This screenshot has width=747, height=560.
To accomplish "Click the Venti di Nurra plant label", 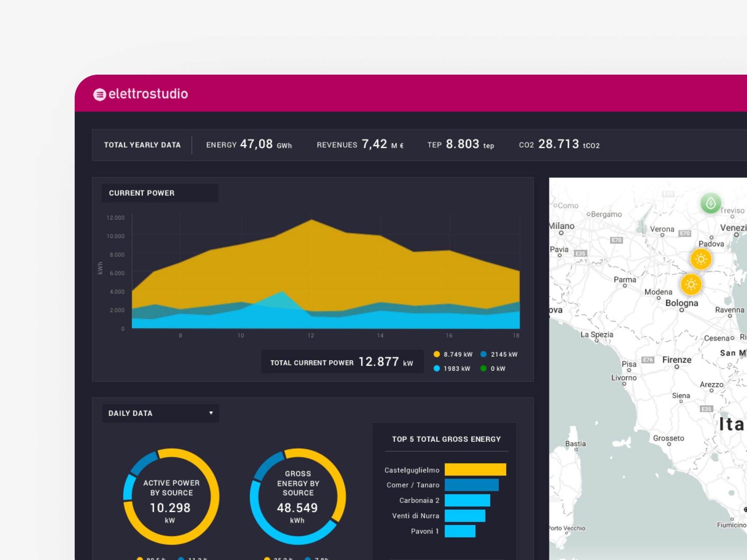I will [x=415, y=516].
